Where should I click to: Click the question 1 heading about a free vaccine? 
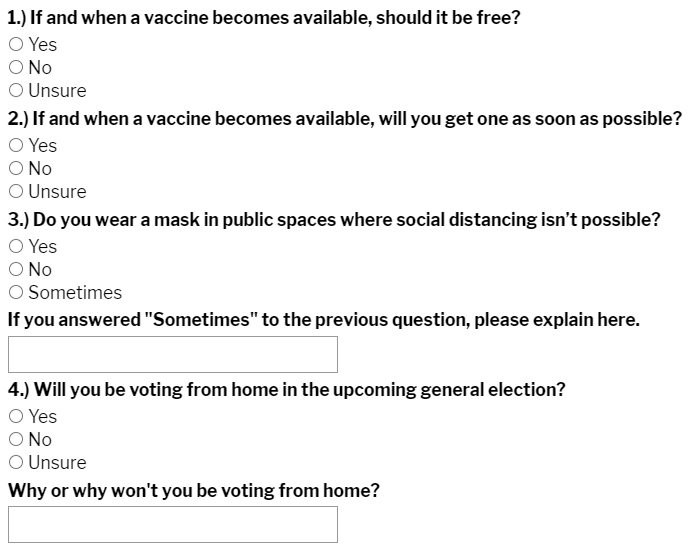(264, 17)
